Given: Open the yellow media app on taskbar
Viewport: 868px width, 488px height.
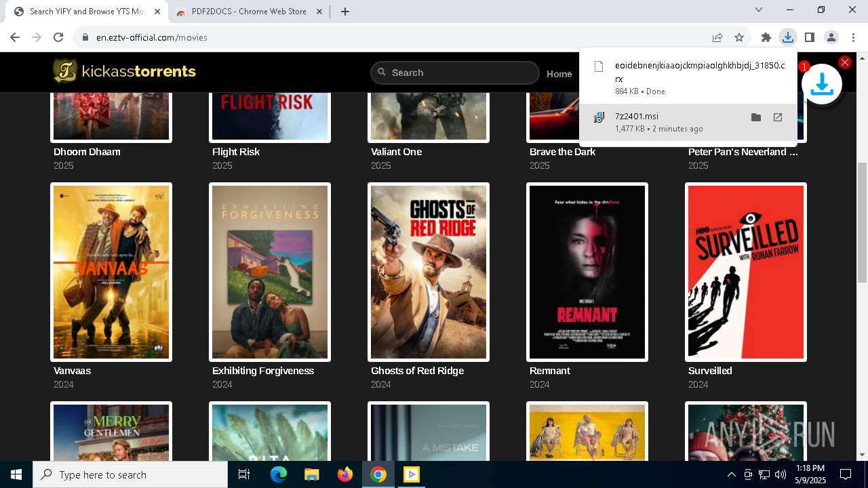Looking at the screenshot, I should 412,474.
